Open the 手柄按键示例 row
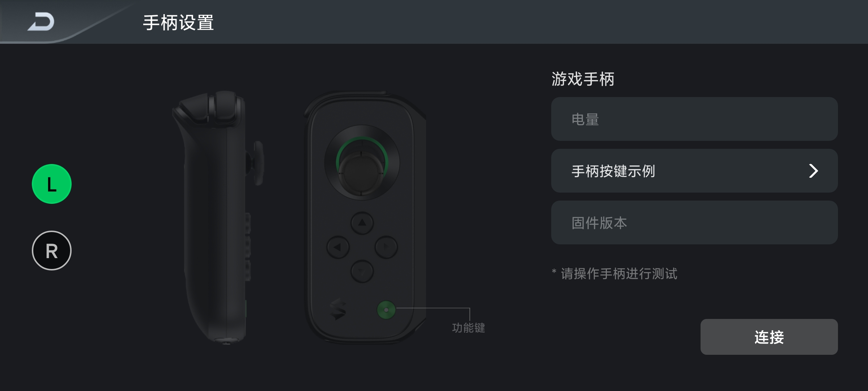Image resolution: width=868 pixels, height=391 pixels. pyautogui.click(x=694, y=171)
